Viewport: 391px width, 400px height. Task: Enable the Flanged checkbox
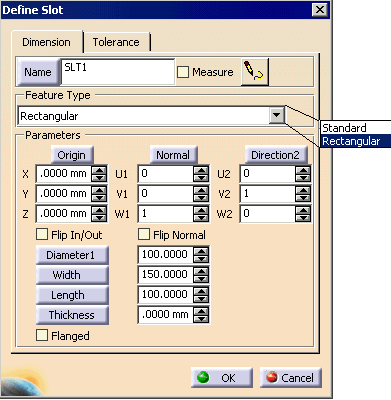click(42, 335)
